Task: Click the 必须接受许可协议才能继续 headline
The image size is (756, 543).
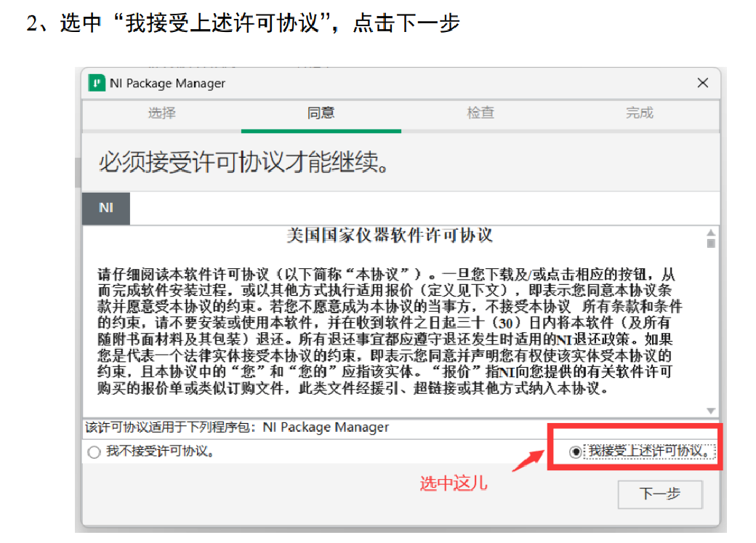Action: (x=244, y=161)
